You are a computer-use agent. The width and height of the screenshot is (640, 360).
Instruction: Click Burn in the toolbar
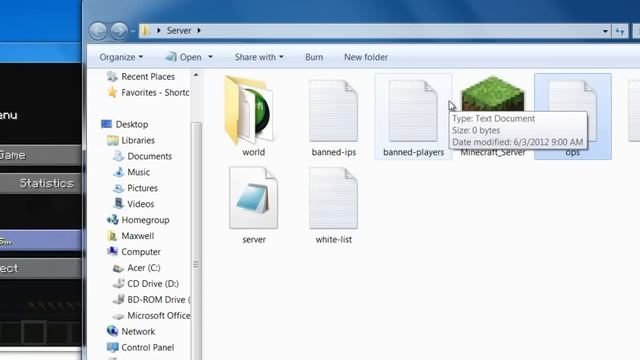(x=314, y=57)
